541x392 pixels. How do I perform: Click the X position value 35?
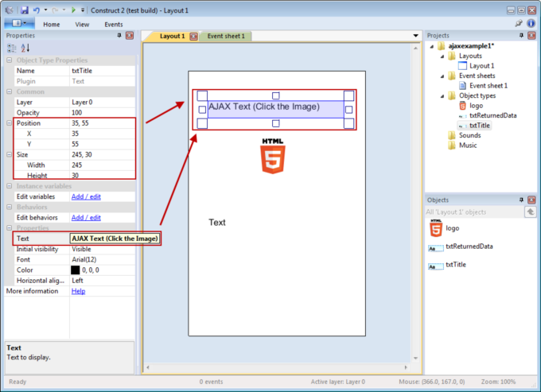(x=103, y=134)
